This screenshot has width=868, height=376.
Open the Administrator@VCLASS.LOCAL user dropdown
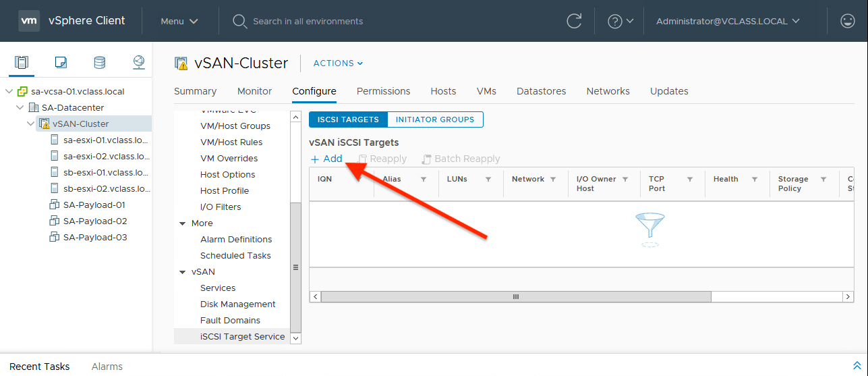click(728, 21)
